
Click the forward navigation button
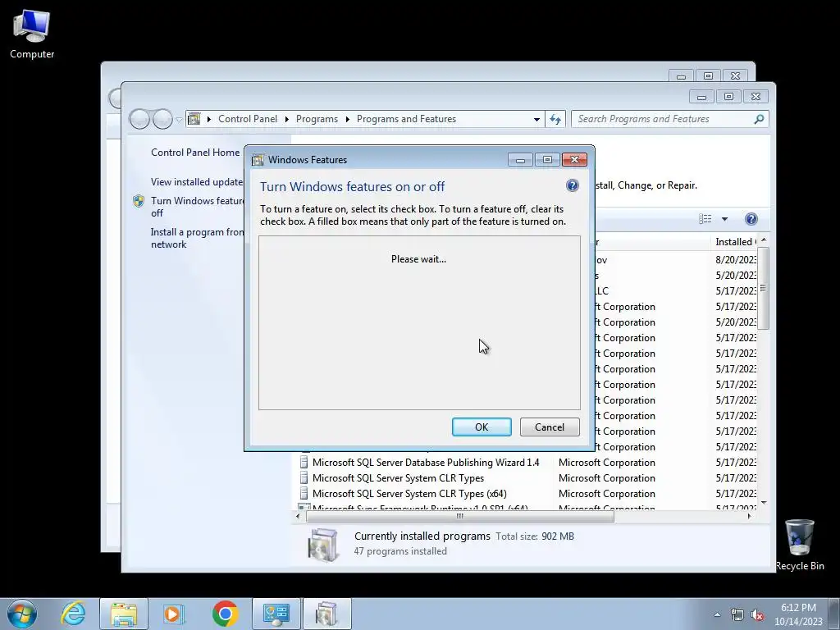pos(162,119)
